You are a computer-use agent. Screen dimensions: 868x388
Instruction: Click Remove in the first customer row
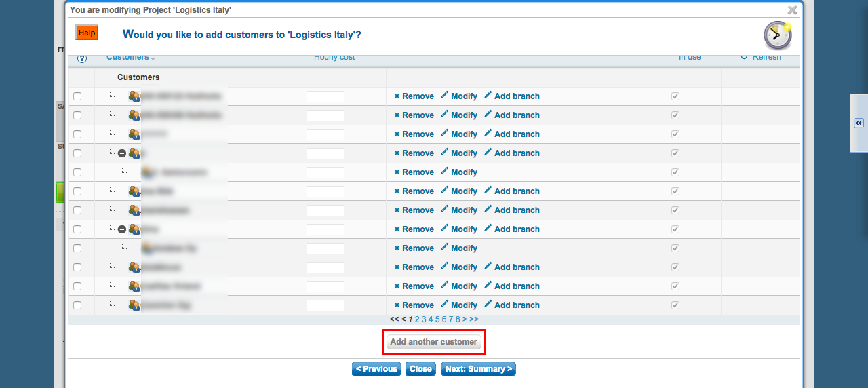[x=414, y=96]
